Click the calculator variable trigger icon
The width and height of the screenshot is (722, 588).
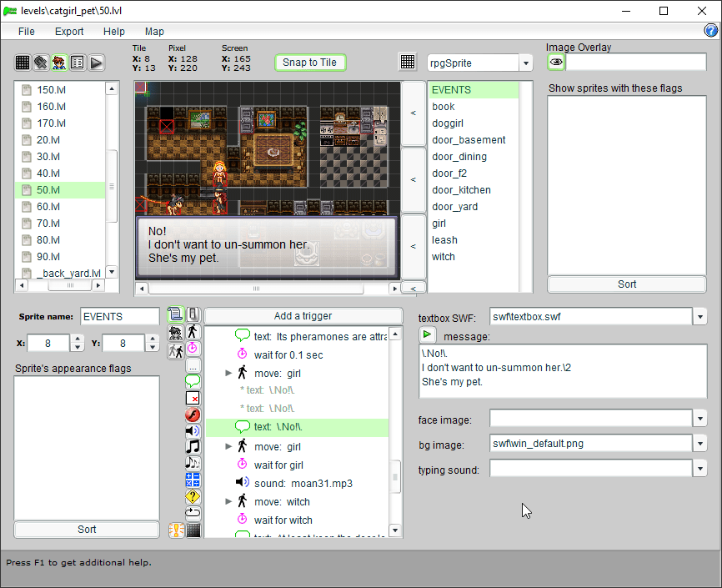coord(193,480)
